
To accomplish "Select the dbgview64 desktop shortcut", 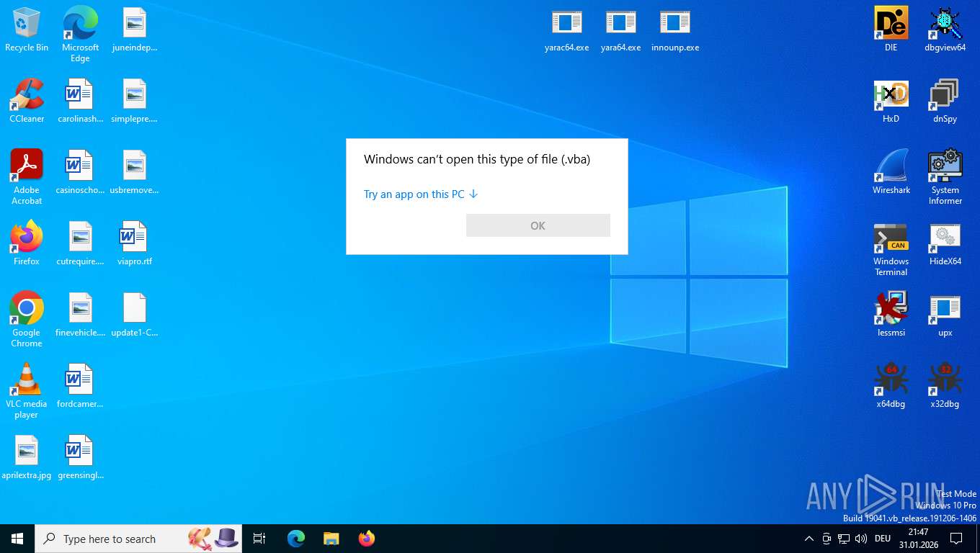I will 945,30.
